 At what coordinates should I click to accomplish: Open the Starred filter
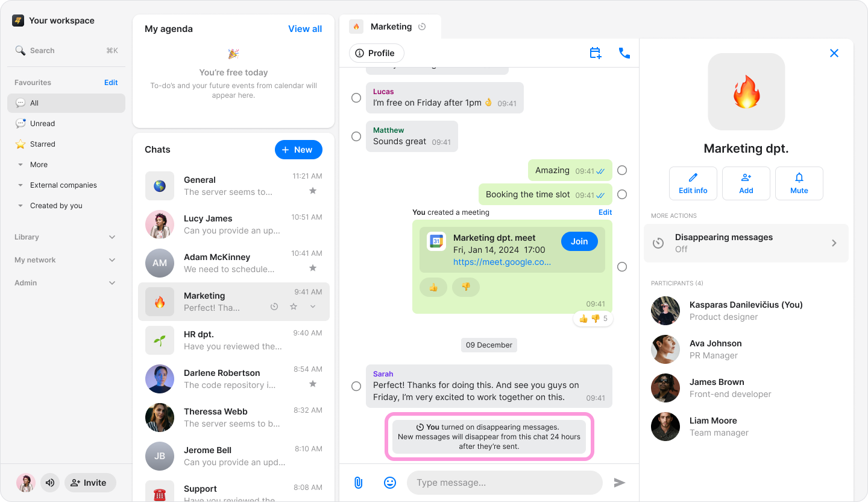pos(66,144)
